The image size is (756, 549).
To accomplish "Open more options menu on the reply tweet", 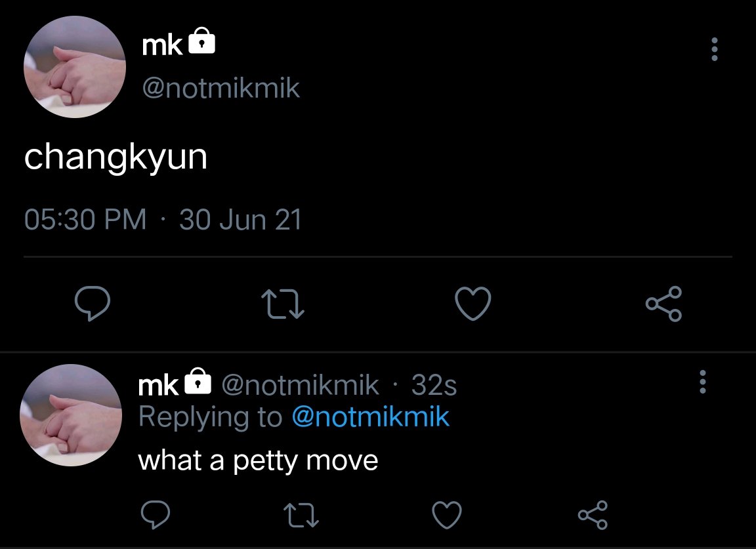I will (x=702, y=382).
